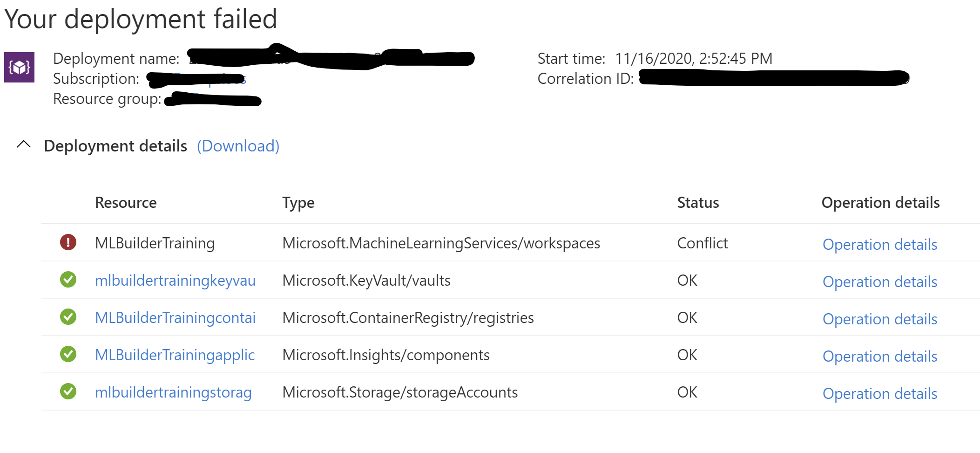Click the green checkmark beside MLBuilderTrainingapplic
Viewport: 980px width, 453px height.
click(x=68, y=355)
